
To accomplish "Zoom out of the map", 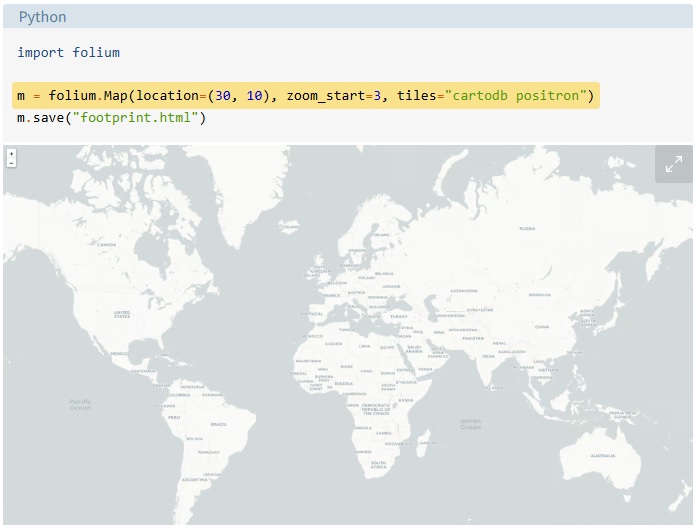I will tap(11, 163).
